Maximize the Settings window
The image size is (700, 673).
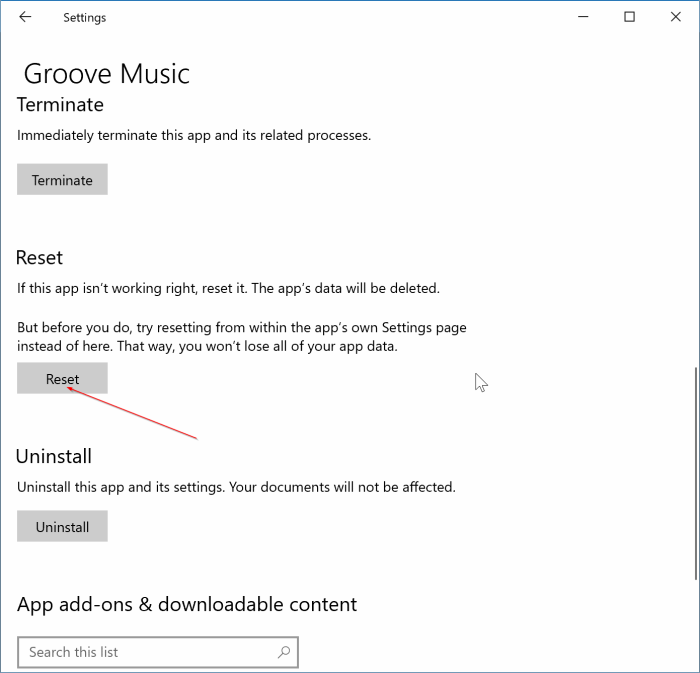point(629,17)
